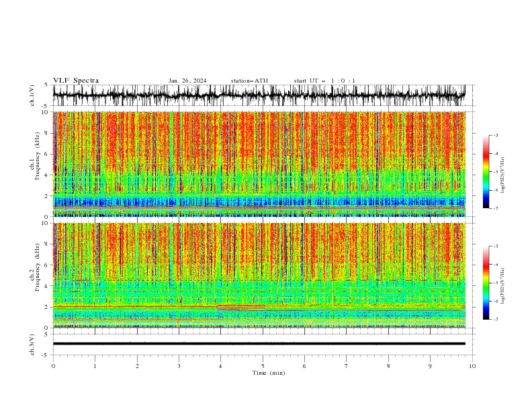Click time axis tick label "6"
This screenshot has width=532, height=411.
click(x=304, y=366)
